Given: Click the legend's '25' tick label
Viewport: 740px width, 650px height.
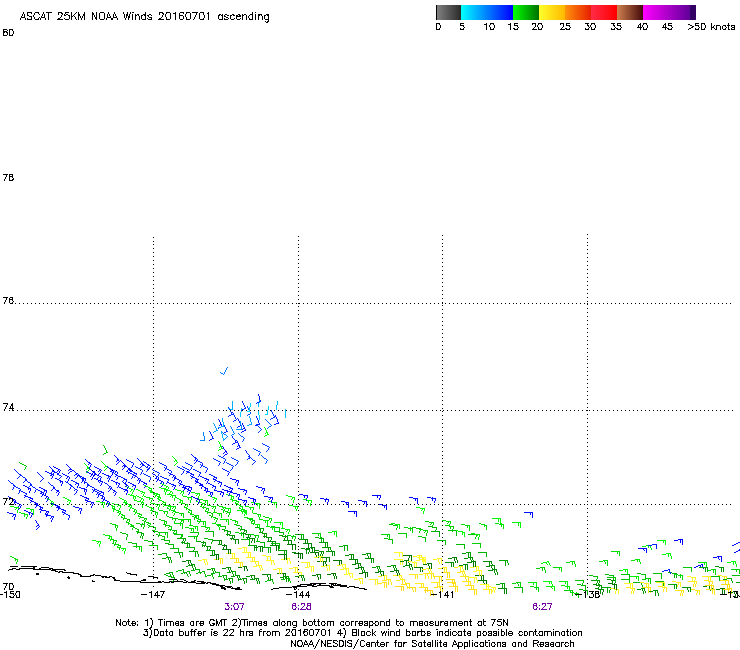Looking at the screenshot, I should point(565,27).
